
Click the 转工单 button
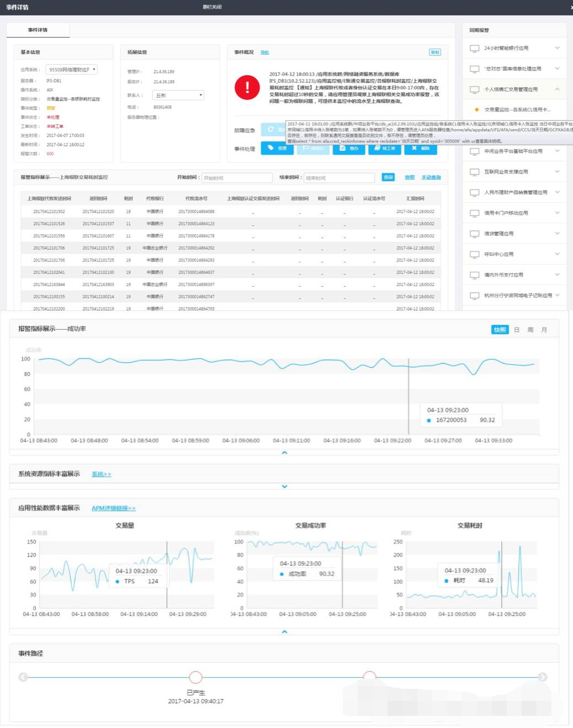pos(385,148)
